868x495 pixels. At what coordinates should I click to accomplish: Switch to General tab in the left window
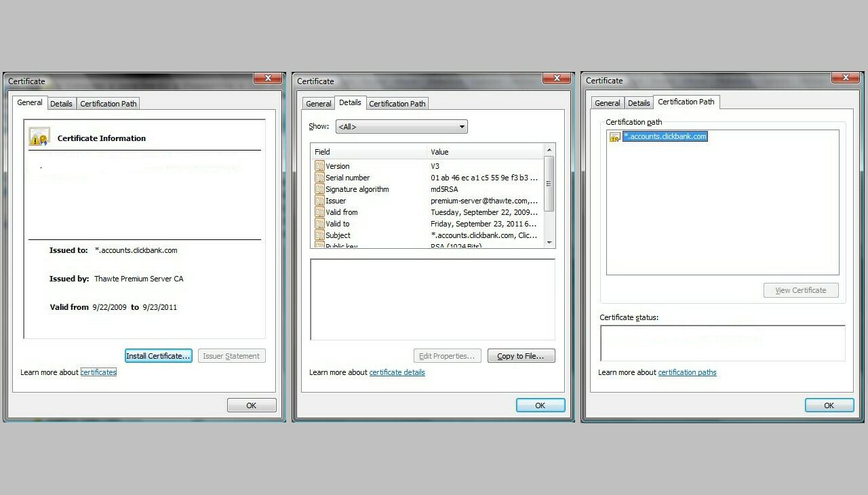(30, 102)
